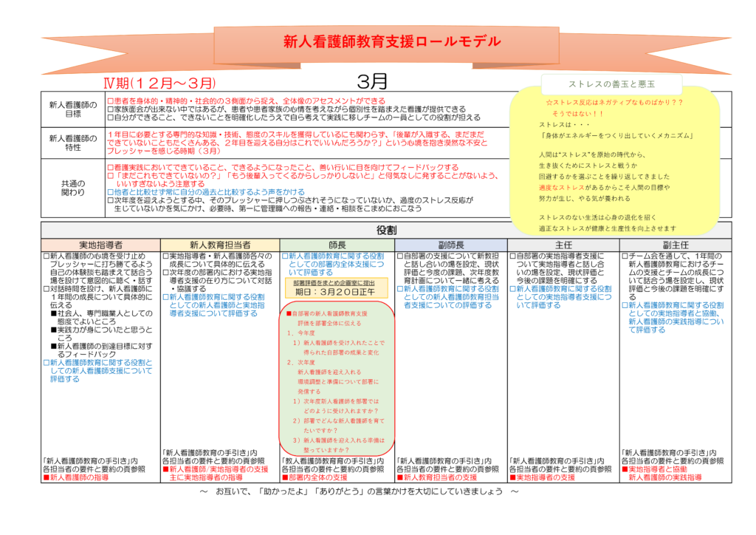This screenshot has width=756, height=535.
Task: Click the line ストレスのない生活は心身の退化を招く
Action: click(597, 217)
